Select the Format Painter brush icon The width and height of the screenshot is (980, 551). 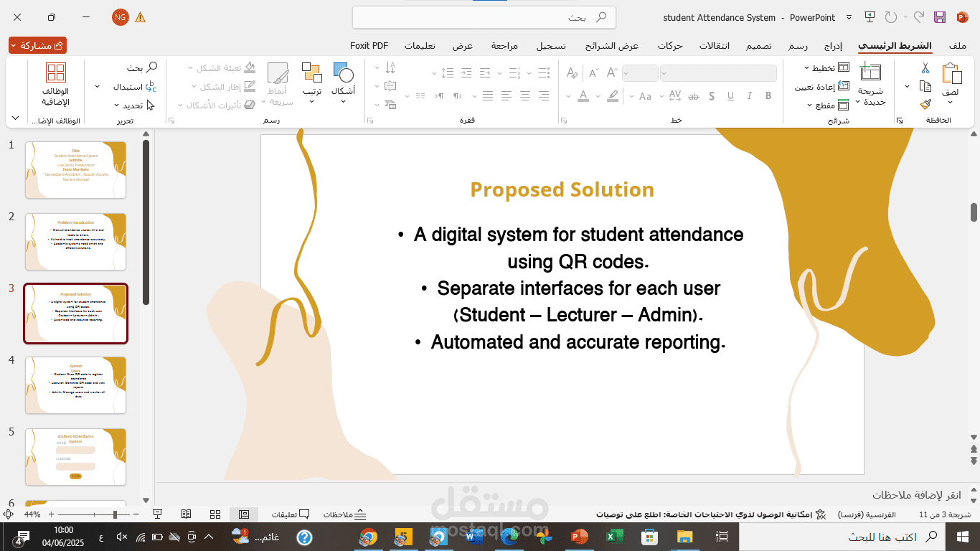click(925, 105)
